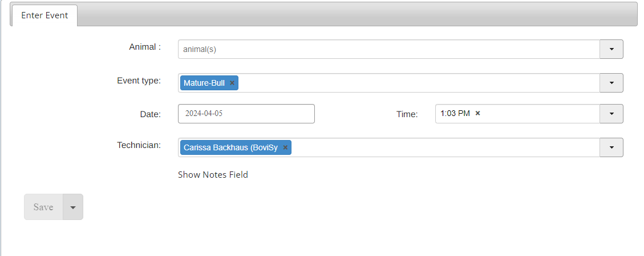Click the 1:03 PM time text
The width and height of the screenshot is (644, 256).
coord(455,113)
